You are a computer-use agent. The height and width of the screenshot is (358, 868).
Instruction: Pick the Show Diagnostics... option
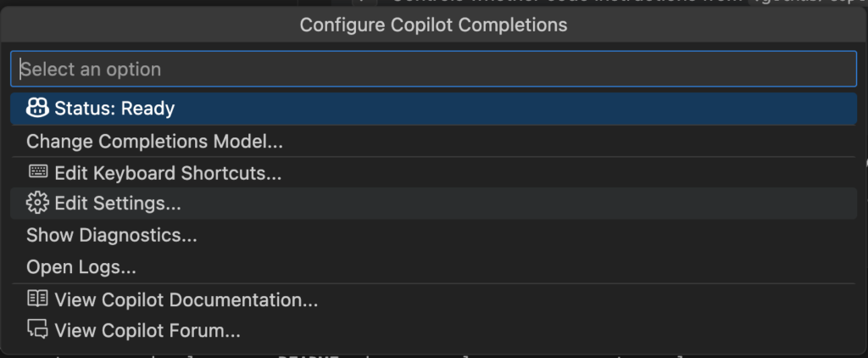(x=111, y=235)
